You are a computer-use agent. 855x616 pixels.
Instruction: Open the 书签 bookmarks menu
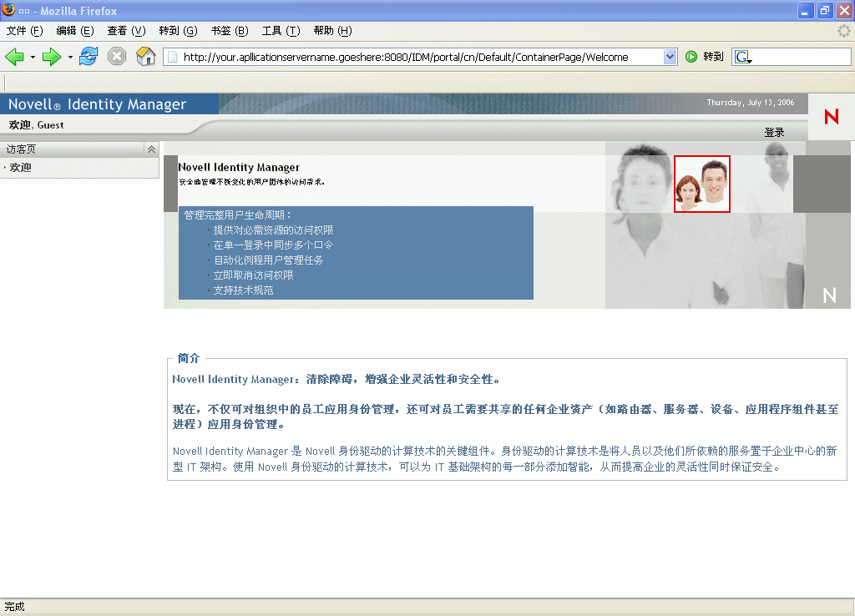pyautogui.click(x=230, y=30)
